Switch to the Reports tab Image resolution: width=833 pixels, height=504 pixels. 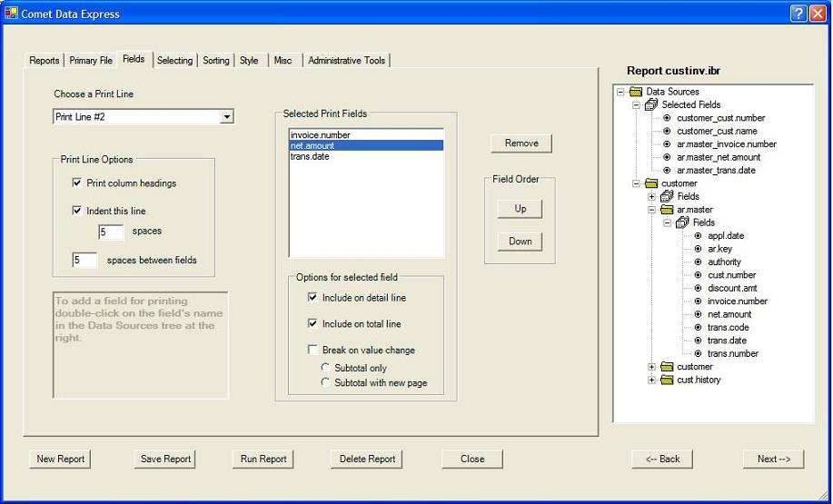click(x=45, y=61)
